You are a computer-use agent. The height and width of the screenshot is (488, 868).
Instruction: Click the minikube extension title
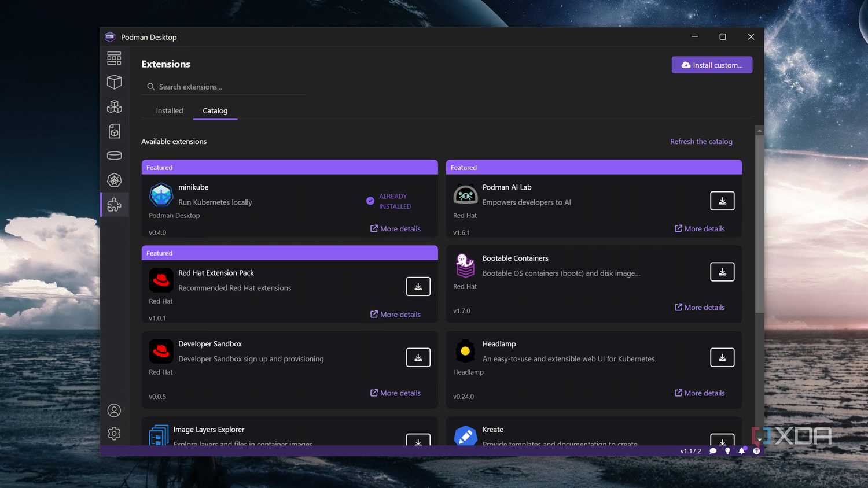pyautogui.click(x=193, y=187)
